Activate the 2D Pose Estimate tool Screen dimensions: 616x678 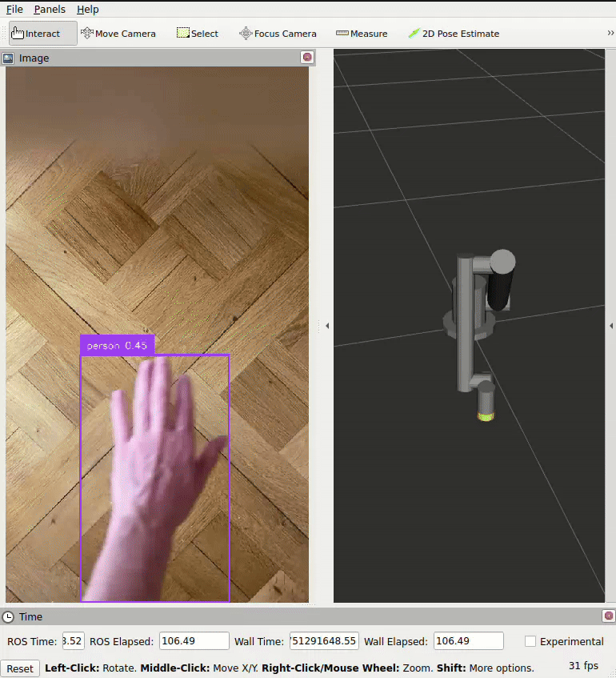454,34
